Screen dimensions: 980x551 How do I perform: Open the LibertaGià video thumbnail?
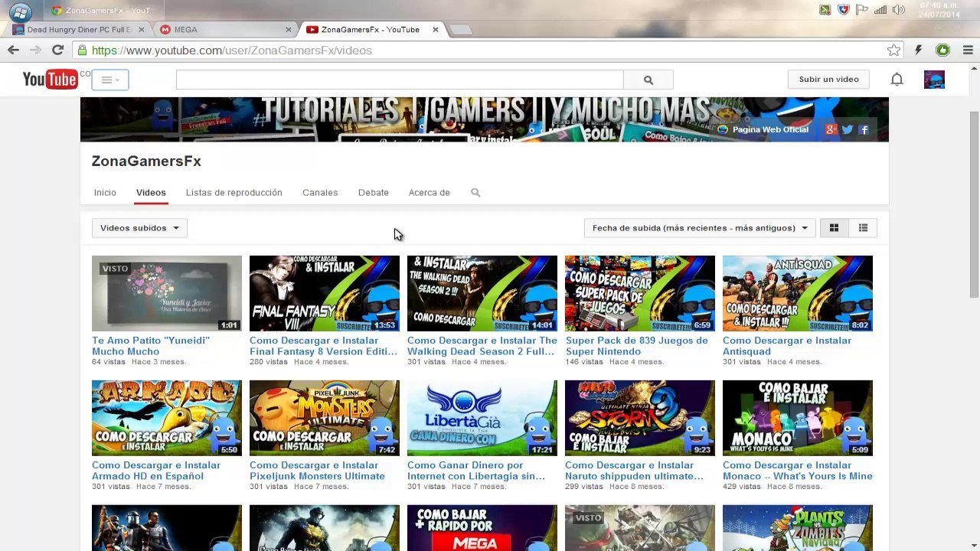482,418
